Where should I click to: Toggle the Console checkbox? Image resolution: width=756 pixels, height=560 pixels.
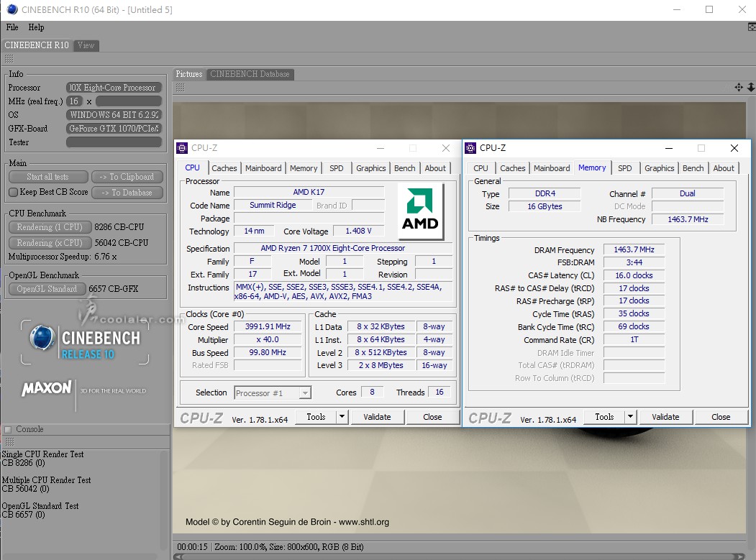point(8,429)
